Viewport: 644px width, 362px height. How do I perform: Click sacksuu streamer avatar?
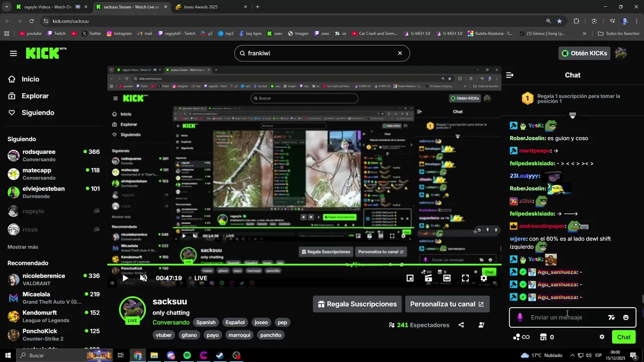(132, 309)
